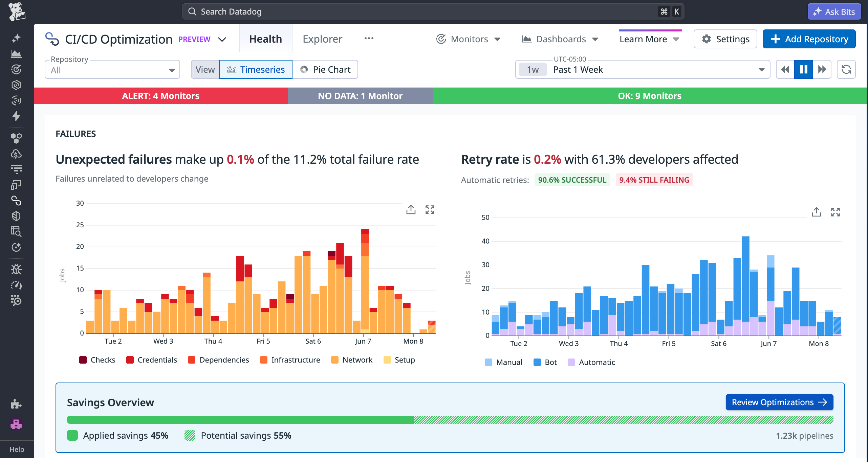Refresh the time range with circular arrows

[846, 69]
